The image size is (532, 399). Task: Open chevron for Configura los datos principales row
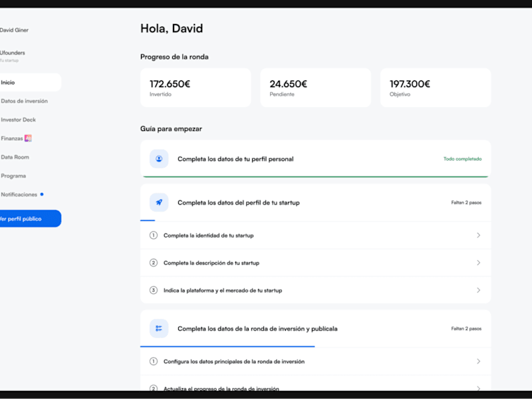(478, 361)
